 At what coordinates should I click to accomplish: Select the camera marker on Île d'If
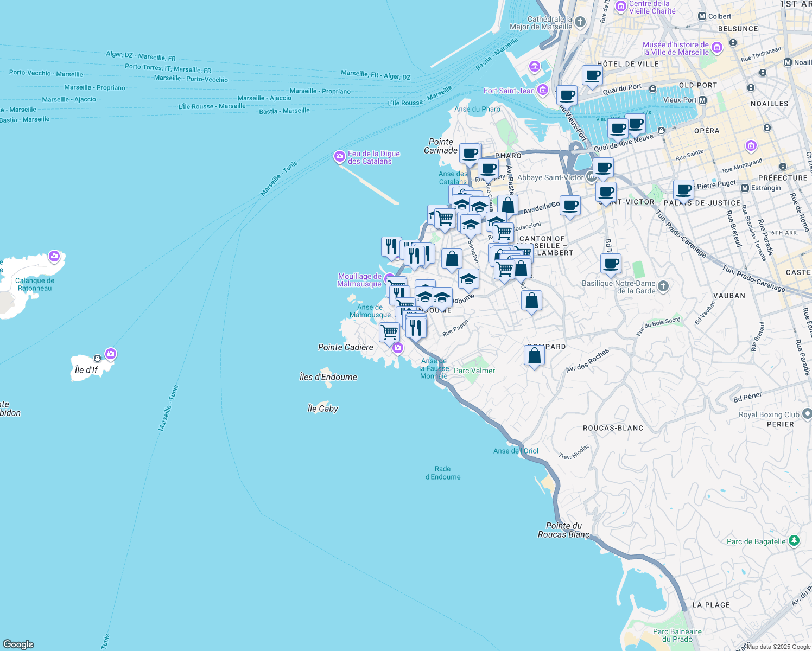tap(111, 354)
